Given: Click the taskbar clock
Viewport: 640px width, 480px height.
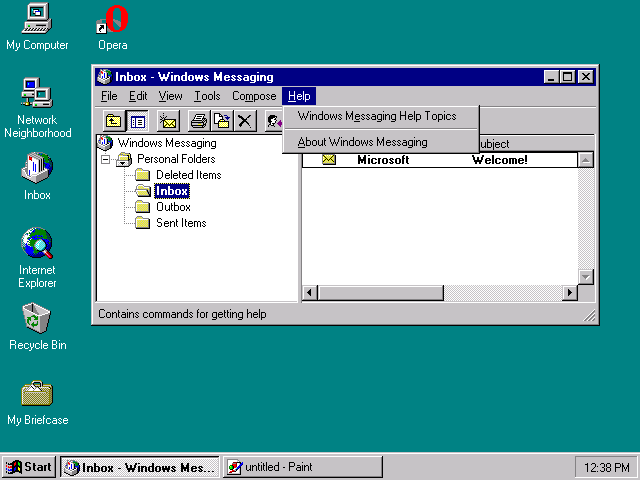Looking at the screenshot, I should [x=606, y=467].
